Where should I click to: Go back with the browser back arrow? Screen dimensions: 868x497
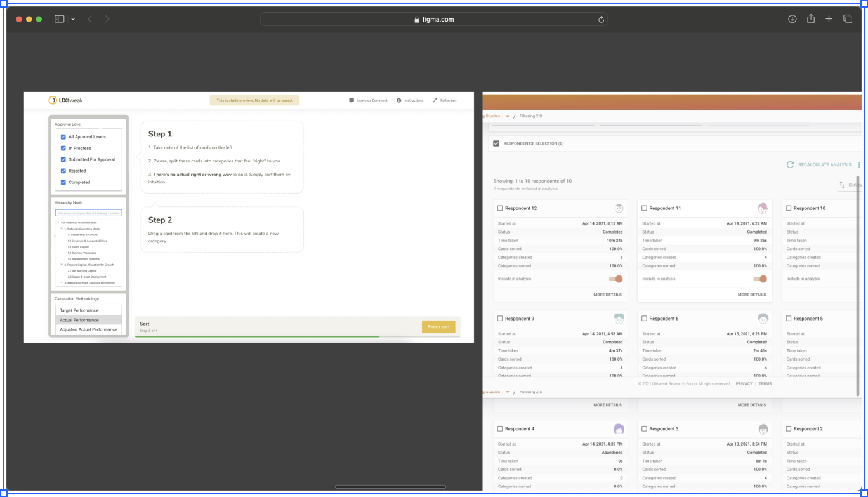click(89, 19)
